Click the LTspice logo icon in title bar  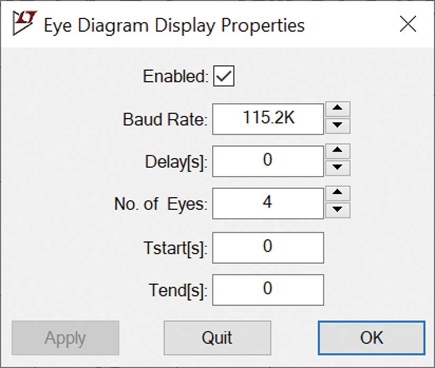pyautogui.click(x=25, y=23)
